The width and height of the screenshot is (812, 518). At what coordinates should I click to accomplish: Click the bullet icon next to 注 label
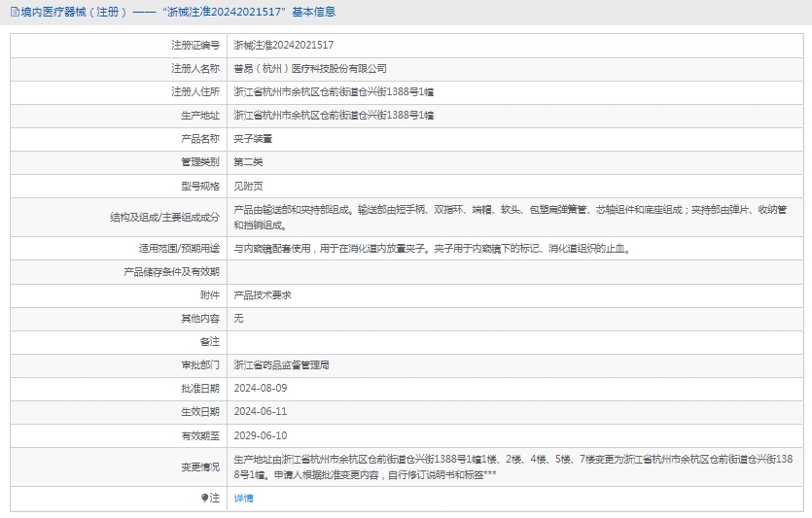coord(204,498)
